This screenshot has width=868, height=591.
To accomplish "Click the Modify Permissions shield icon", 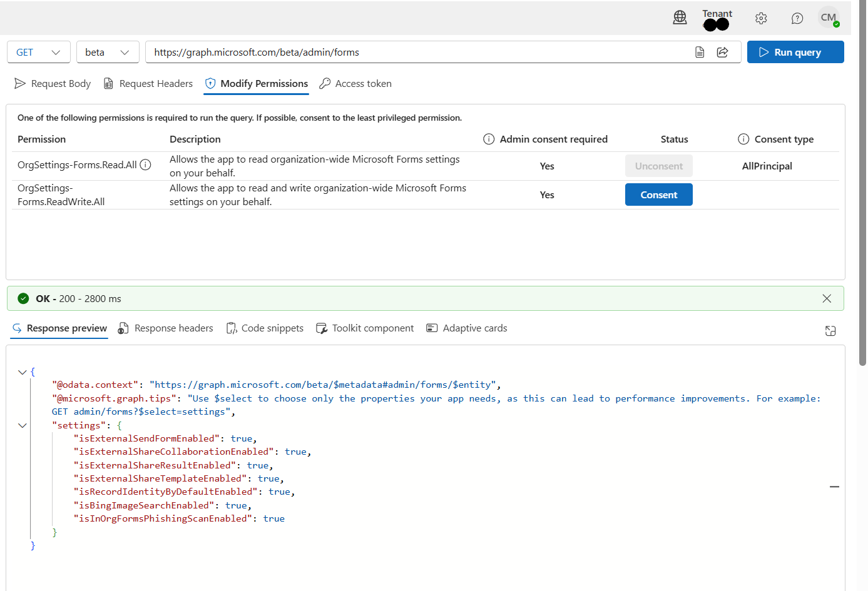I will click(210, 83).
